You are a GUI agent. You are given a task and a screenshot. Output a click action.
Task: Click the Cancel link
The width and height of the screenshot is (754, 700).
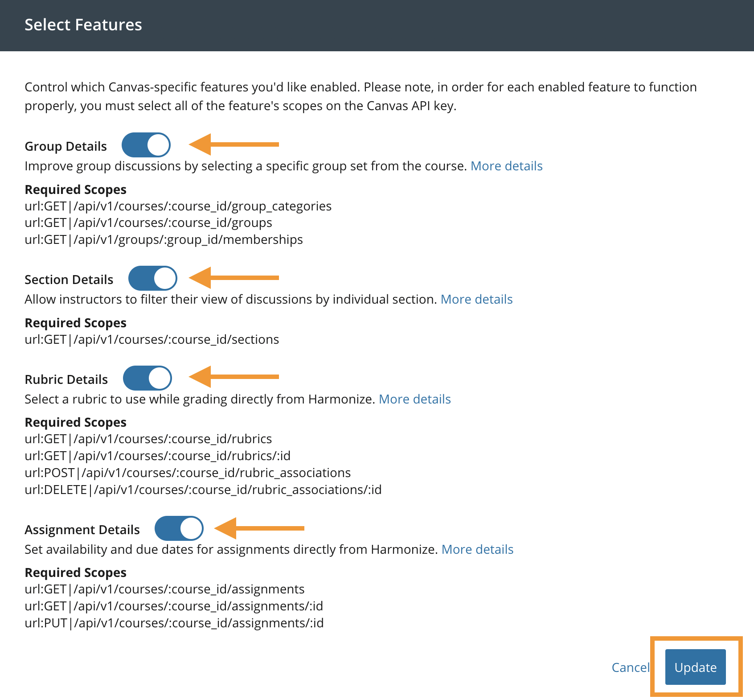pyautogui.click(x=630, y=667)
